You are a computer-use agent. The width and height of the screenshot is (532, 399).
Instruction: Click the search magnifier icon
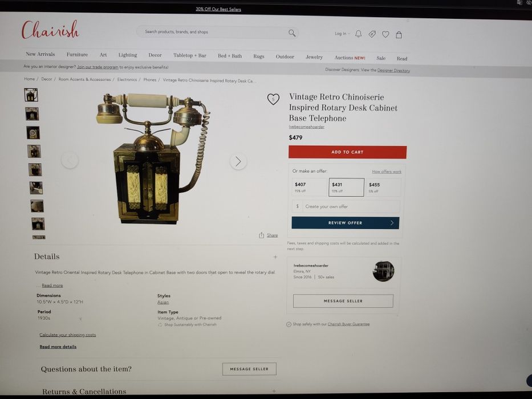[x=292, y=33]
